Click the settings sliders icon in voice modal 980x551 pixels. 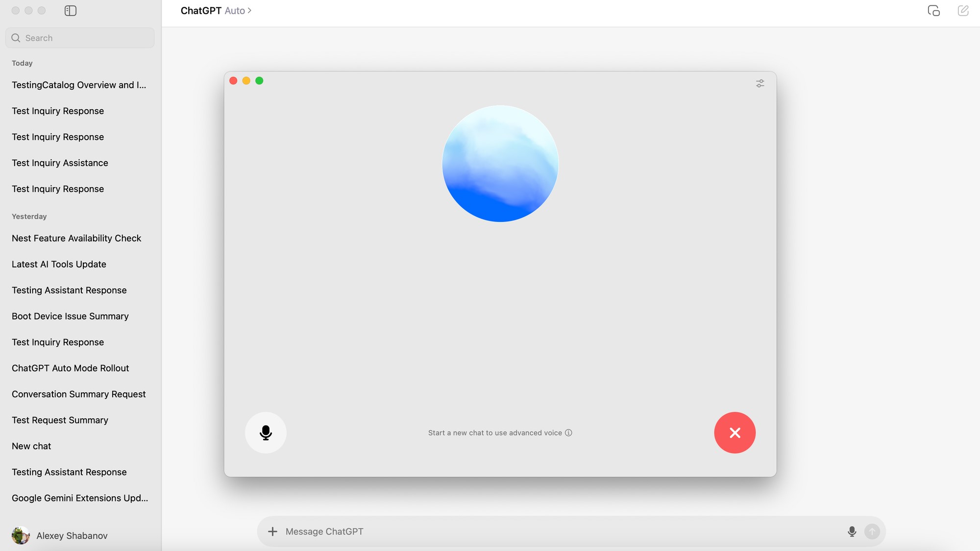click(x=760, y=83)
